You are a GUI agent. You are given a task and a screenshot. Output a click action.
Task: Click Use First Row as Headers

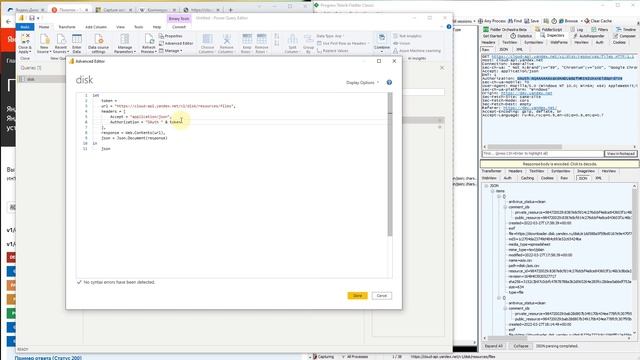pos(343,43)
